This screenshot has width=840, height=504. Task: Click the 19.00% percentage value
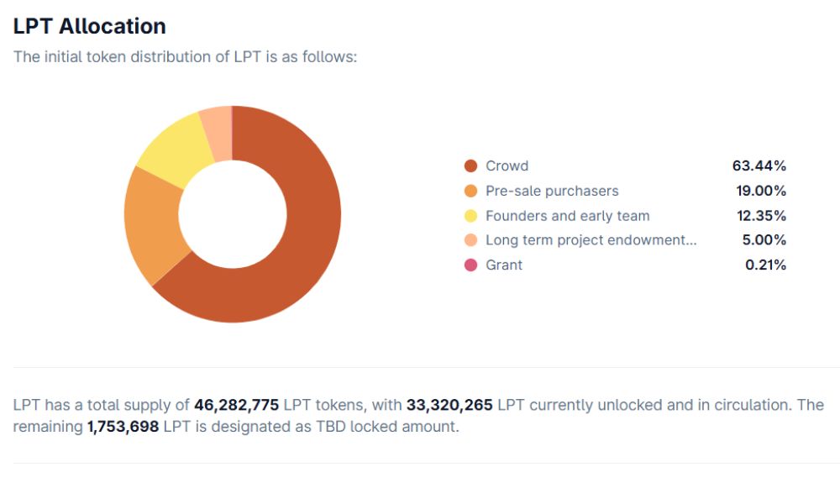[761, 191]
